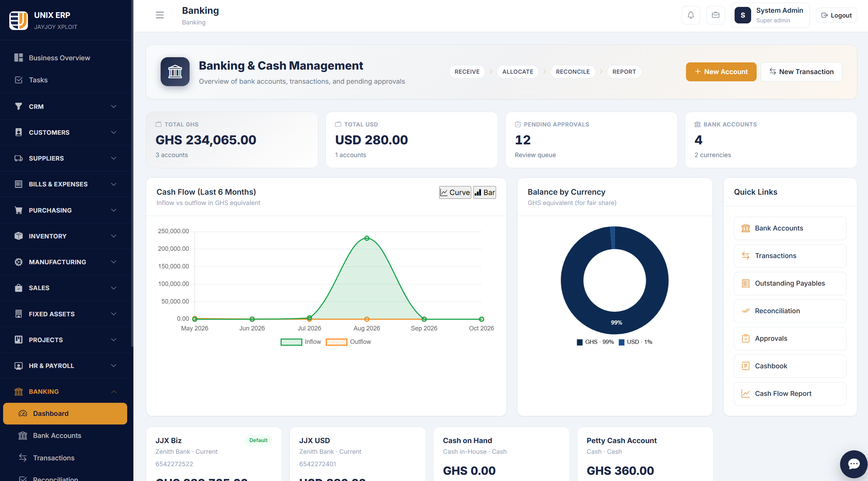Viewport: 868px width, 481px height.
Task: Click the Outstanding Payables list icon
Action: coord(746,283)
